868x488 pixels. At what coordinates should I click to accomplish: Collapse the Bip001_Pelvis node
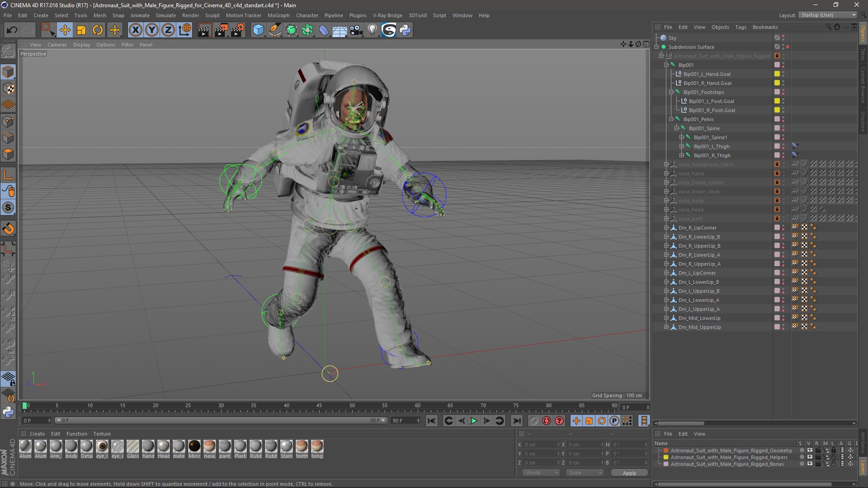[671, 119]
